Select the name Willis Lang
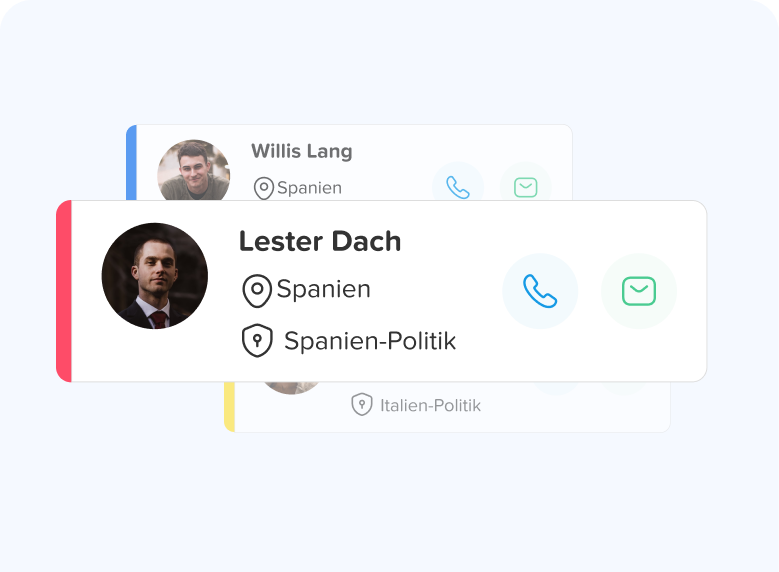779x572 pixels. coord(302,151)
